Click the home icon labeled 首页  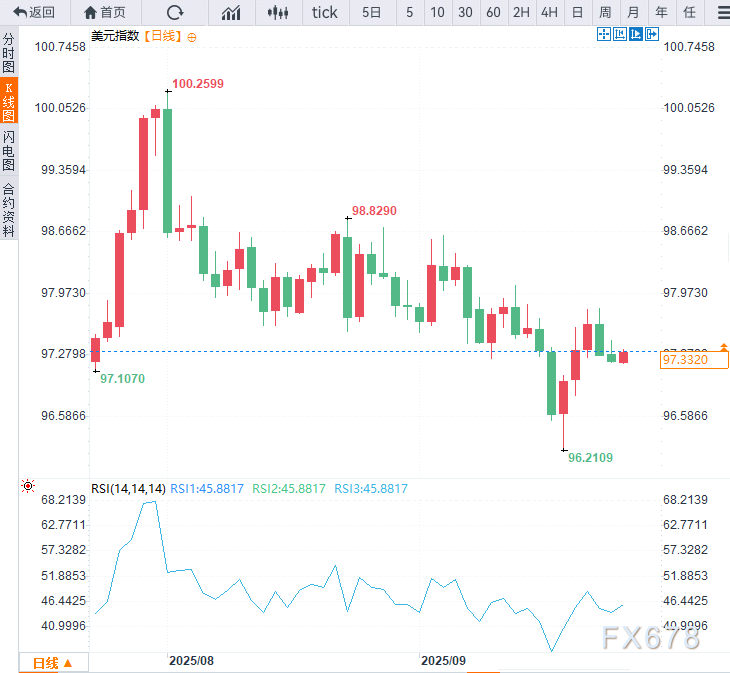pos(105,12)
